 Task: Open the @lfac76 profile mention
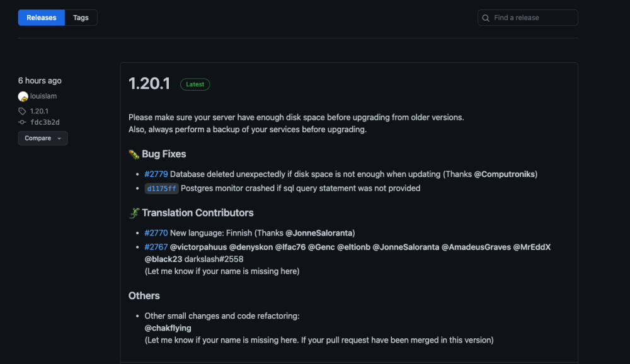290,247
